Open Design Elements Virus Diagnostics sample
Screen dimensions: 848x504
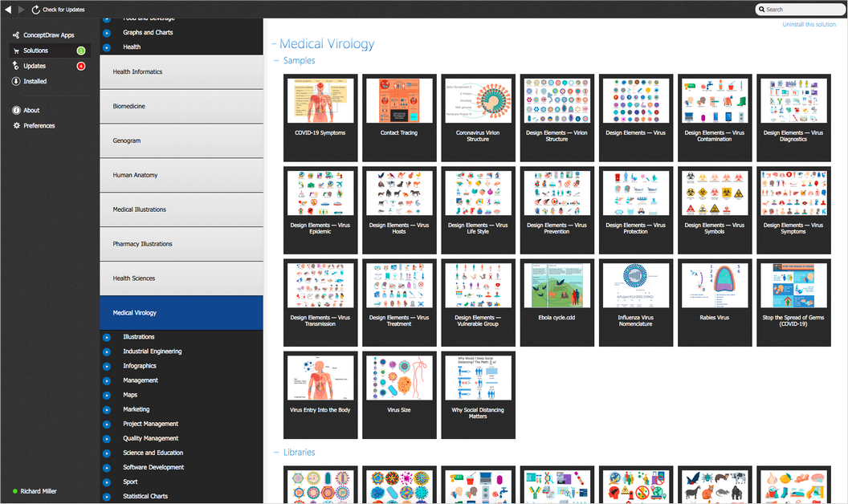pos(793,118)
